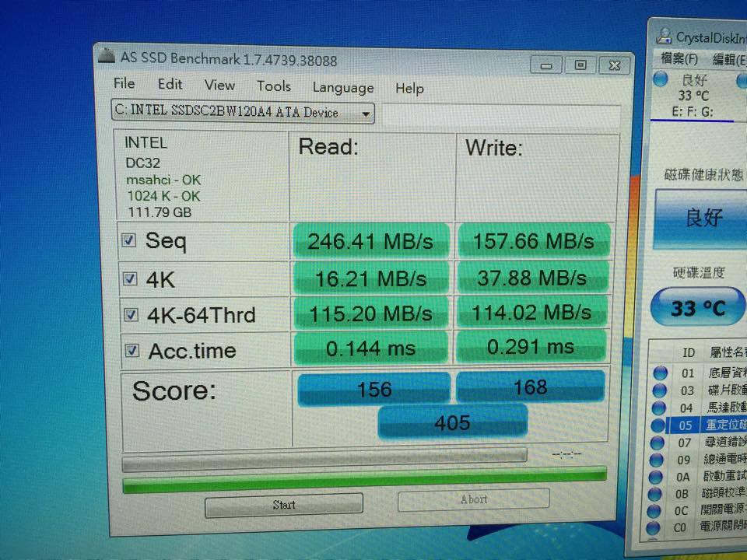Screen dimensions: 747x560
Task: Click the status icon for attribute 0B
Action: pyautogui.click(x=654, y=494)
